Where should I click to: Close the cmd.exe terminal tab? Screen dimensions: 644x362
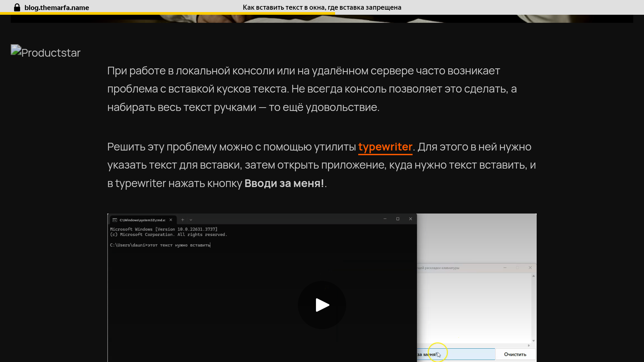[x=171, y=220]
